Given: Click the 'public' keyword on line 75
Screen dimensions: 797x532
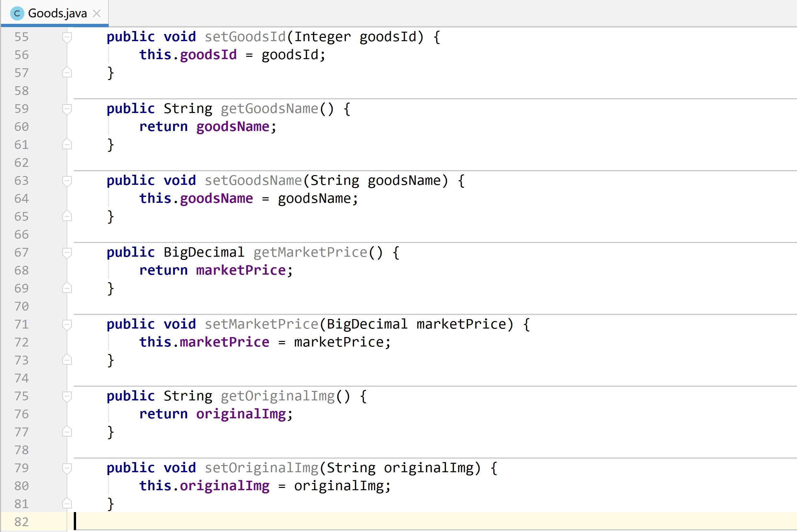Looking at the screenshot, I should [131, 396].
